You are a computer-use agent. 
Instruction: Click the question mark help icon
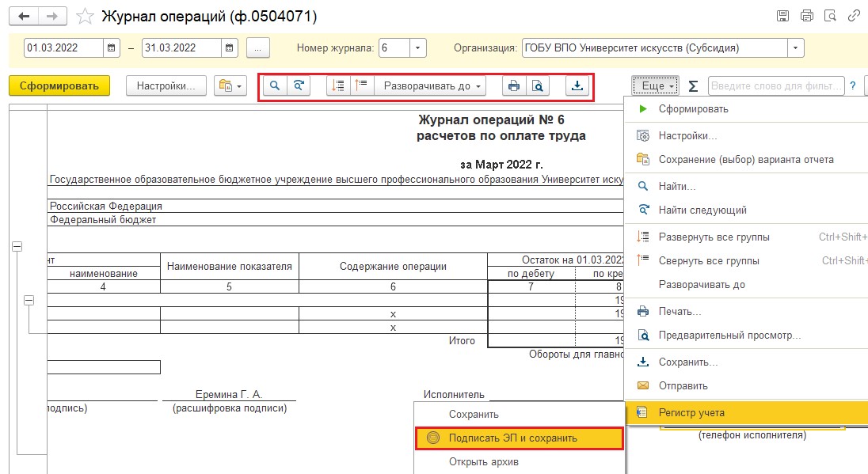tap(853, 85)
